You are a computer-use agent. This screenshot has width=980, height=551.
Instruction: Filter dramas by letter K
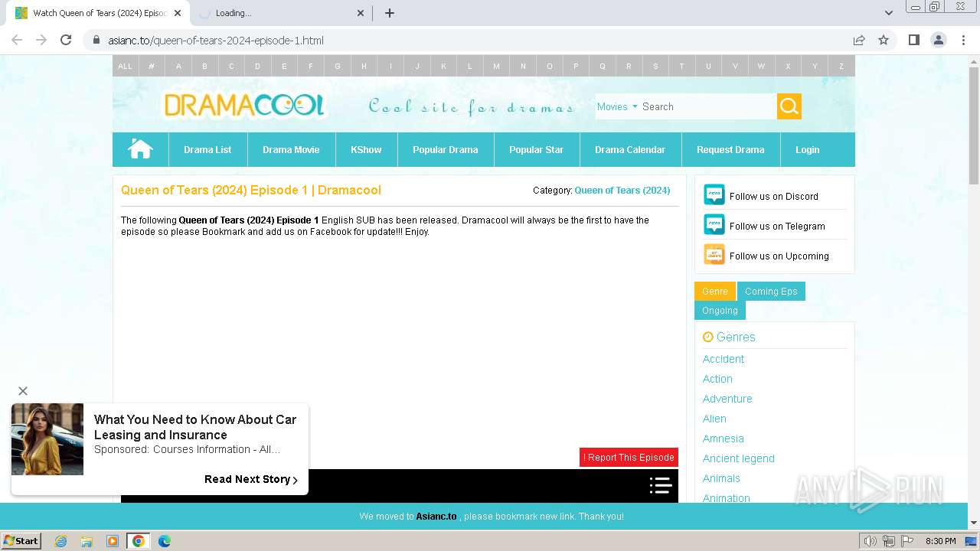[443, 66]
